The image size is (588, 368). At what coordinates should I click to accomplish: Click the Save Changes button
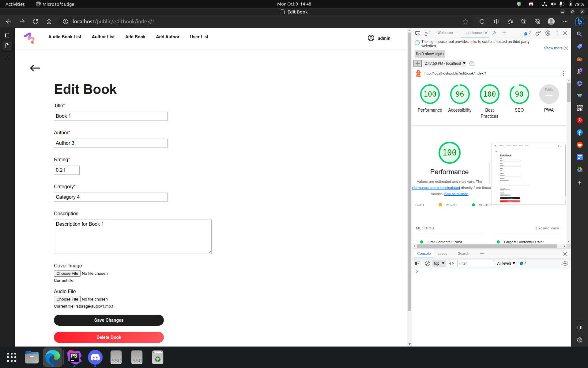(x=109, y=320)
